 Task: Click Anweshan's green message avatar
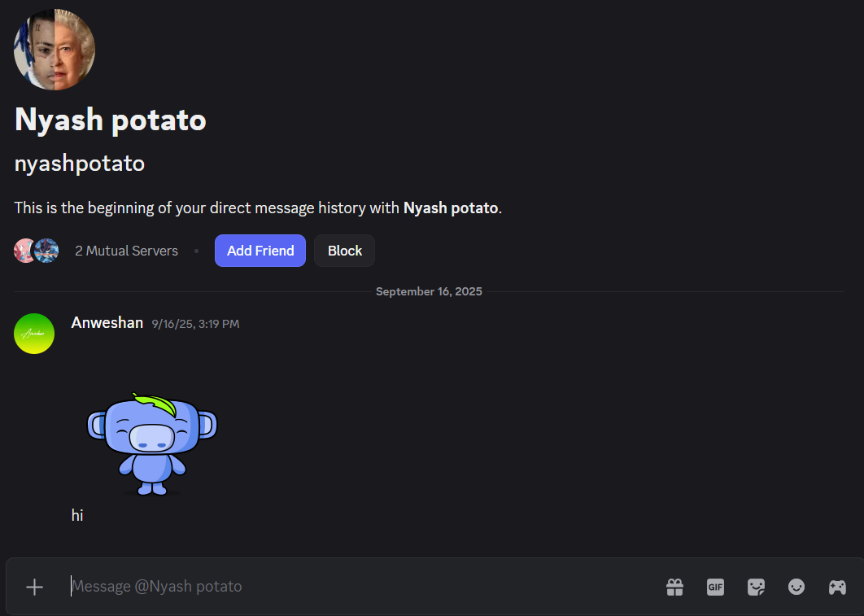34,334
